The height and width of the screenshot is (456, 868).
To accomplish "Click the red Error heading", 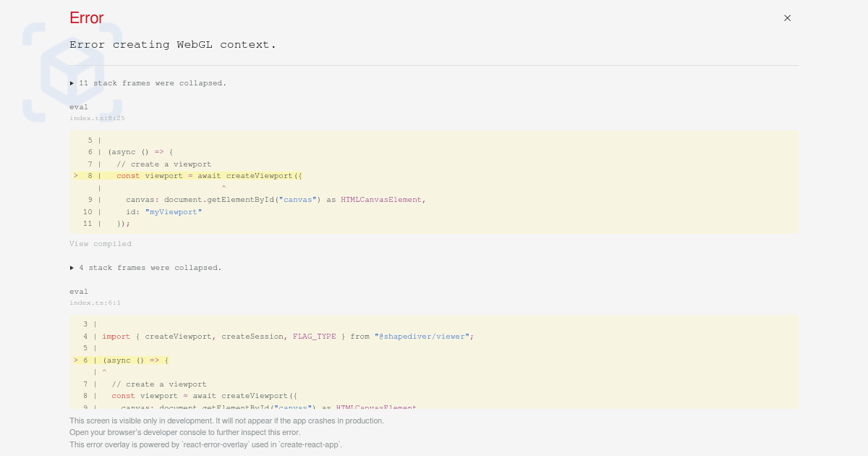I will (86, 18).
